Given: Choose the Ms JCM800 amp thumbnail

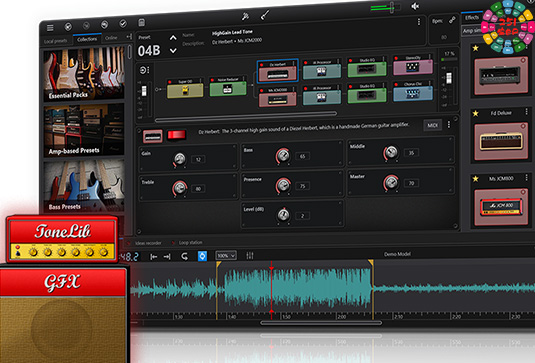Looking at the screenshot, I should pyautogui.click(x=501, y=207).
